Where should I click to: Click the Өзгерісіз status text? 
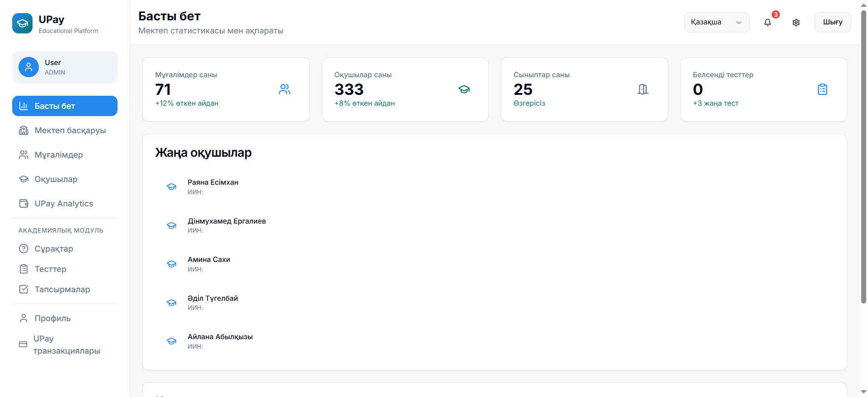click(529, 103)
